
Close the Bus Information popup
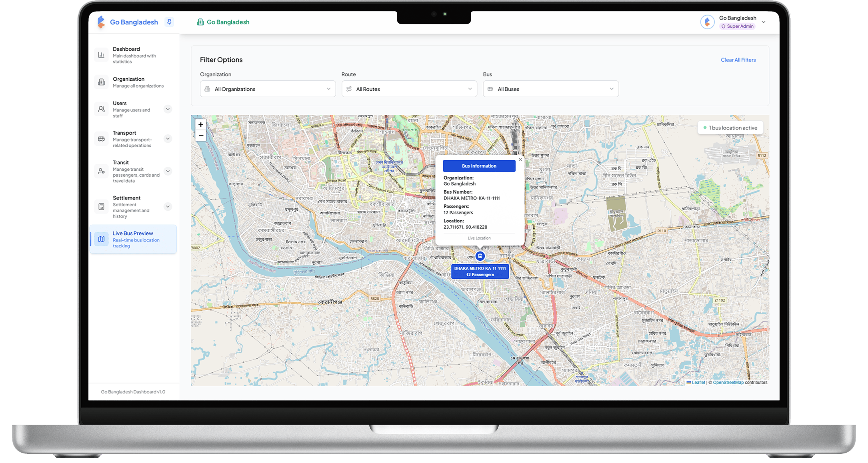[x=520, y=160]
